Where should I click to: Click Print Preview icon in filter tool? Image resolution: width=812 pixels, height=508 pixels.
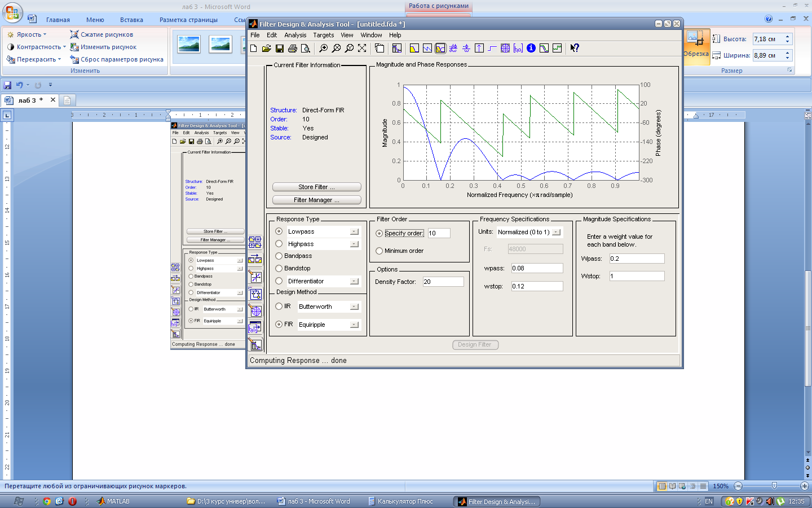point(305,49)
